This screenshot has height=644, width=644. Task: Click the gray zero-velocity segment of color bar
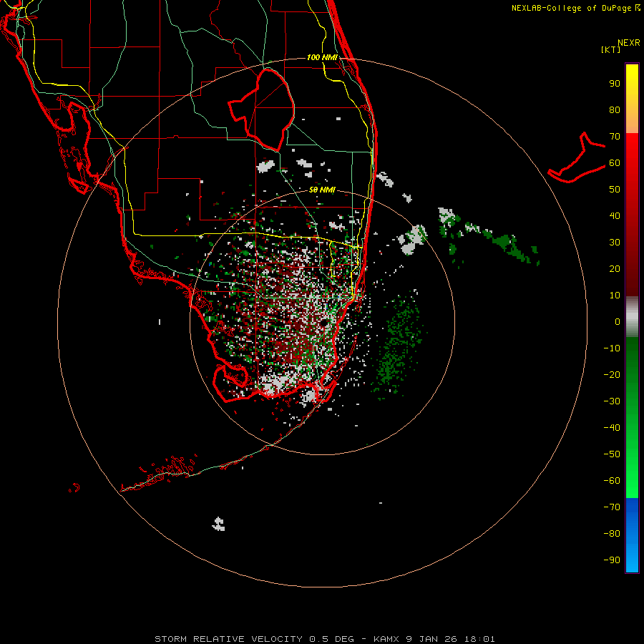click(632, 317)
